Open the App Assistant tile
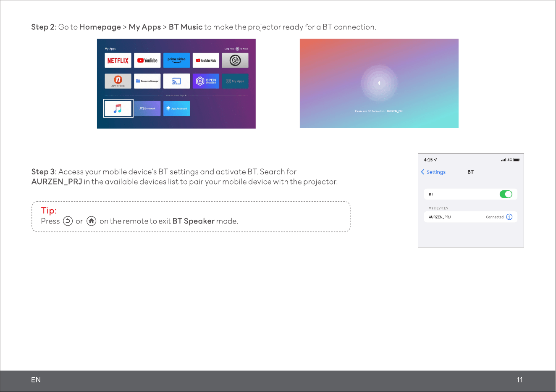Viewport: 556px width, 392px height. coord(176,108)
